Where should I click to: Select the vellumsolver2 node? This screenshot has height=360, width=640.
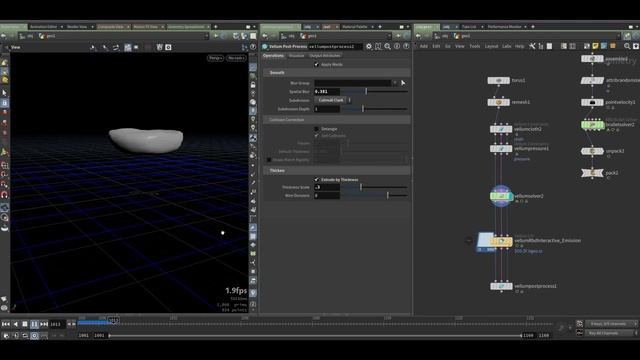[x=501, y=196]
